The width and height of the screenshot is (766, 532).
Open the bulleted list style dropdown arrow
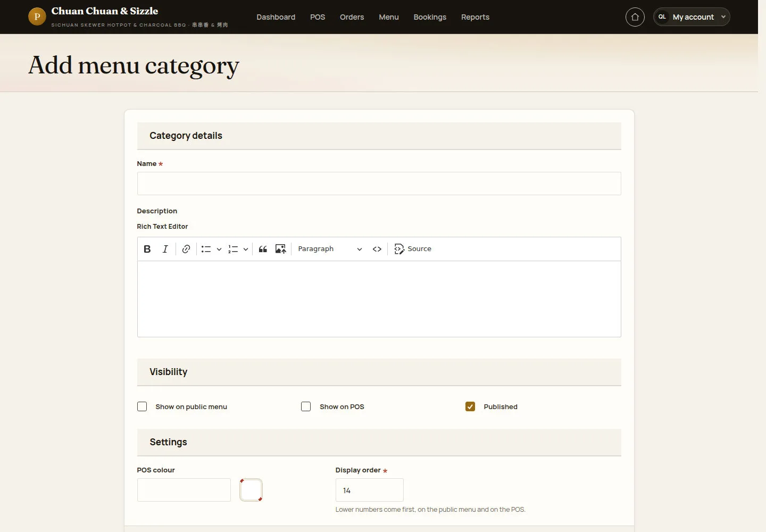coord(219,249)
